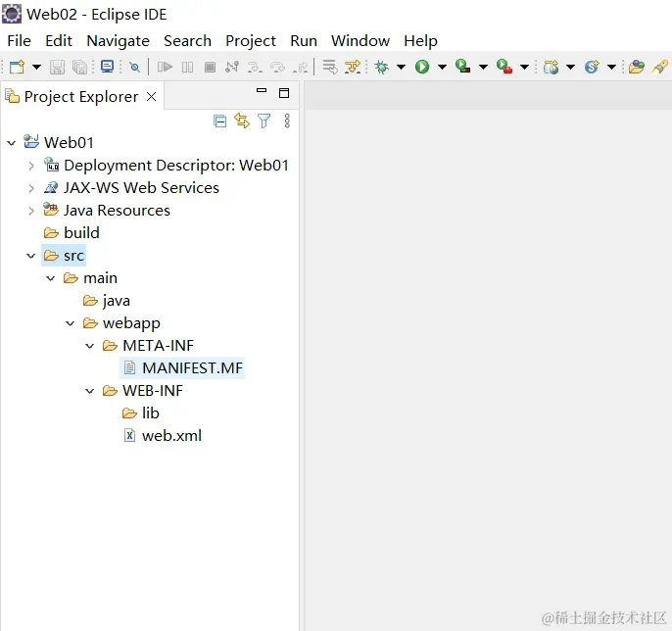This screenshot has width=672, height=631.
Task: Toggle Use Step Filters icon
Action: [x=353, y=67]
